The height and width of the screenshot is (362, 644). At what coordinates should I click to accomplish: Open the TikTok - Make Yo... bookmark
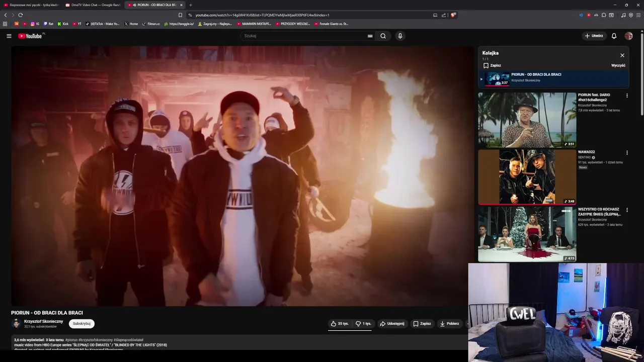coord(103,24)
